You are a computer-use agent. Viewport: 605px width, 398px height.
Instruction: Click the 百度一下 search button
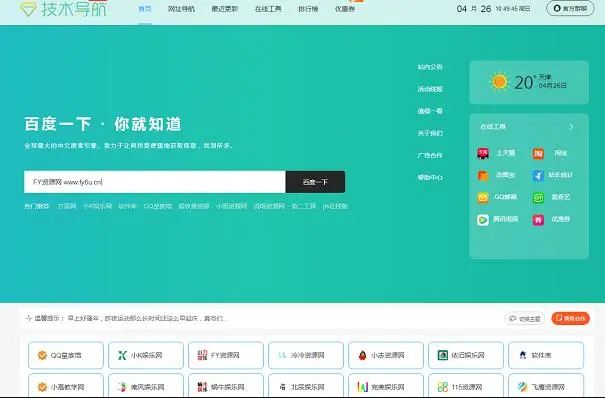point(315,182)
